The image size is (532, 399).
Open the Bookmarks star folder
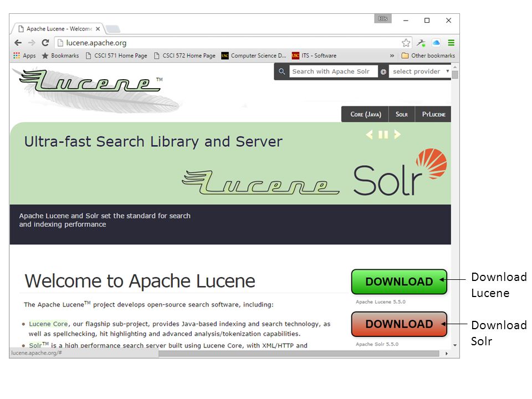[60, 55]
